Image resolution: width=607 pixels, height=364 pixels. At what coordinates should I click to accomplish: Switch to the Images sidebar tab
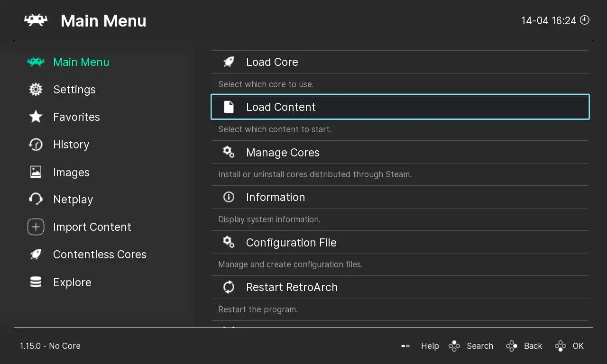point(71,173)
